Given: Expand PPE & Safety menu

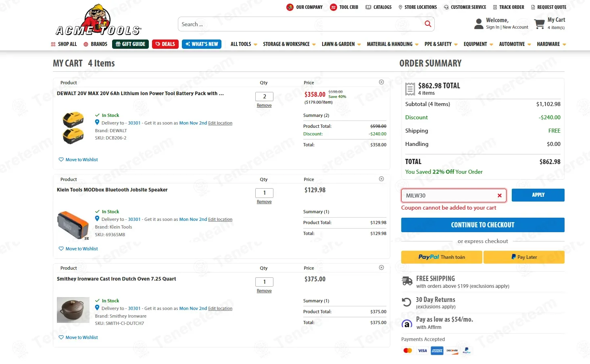Looking at the screenshot, I should 441,44.
